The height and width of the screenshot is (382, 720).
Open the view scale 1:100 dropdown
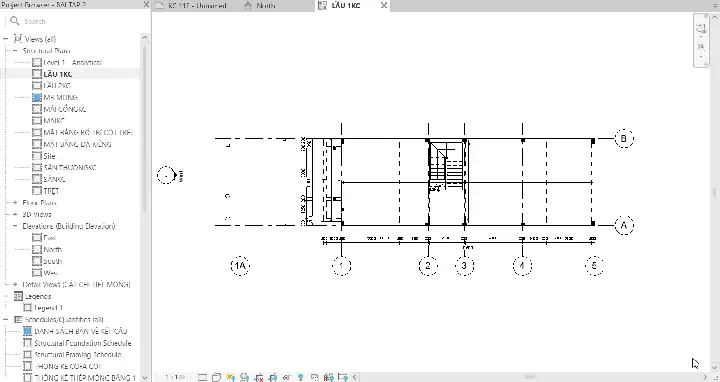coord(175,377)
